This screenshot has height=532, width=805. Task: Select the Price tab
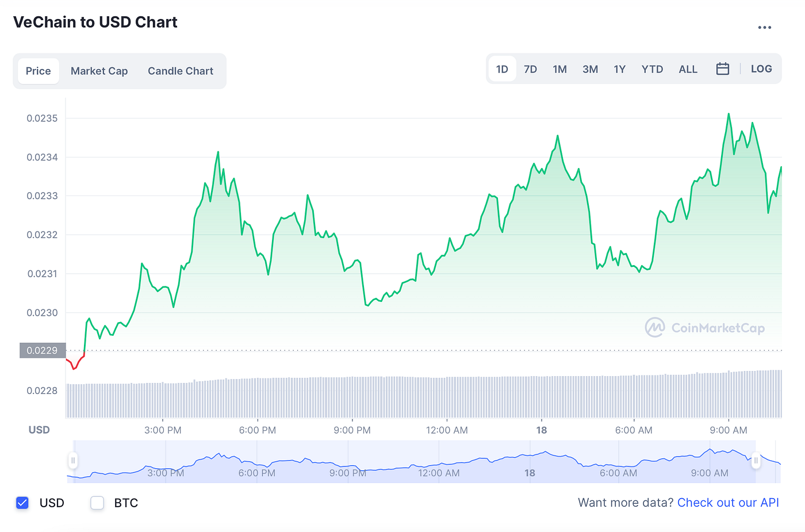point(39,71)
